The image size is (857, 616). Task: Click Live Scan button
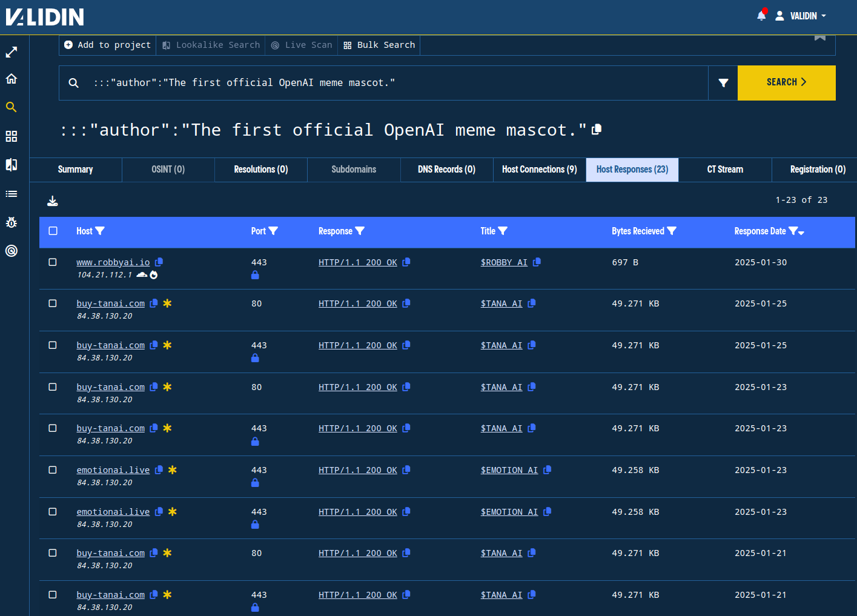pos(302,45)
